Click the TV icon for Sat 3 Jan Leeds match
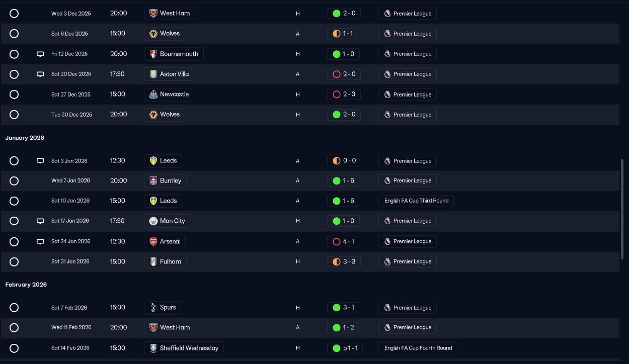The width and height of the screenshot is (629, 364). (x=40, y=161)
